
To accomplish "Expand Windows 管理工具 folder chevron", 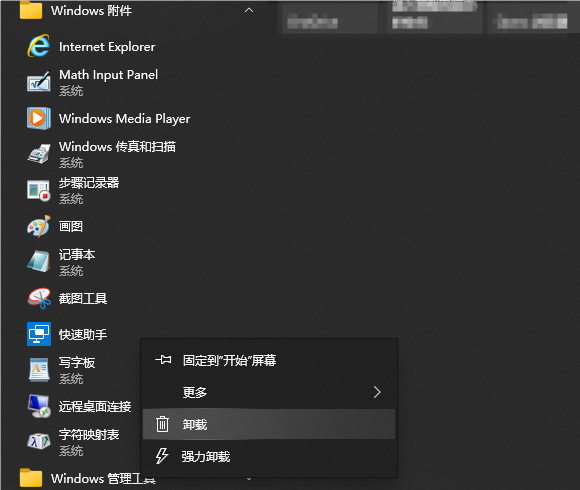I will (x=249, y=479).
